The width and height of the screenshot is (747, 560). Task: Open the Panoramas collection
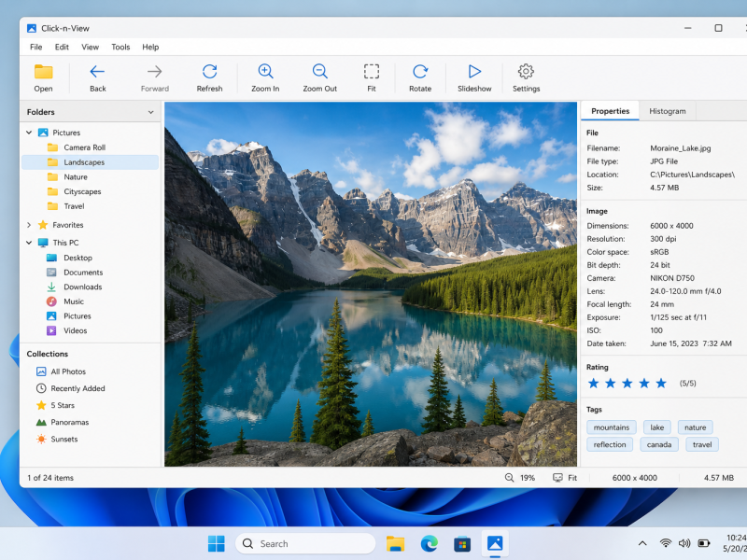coord(63,422)
